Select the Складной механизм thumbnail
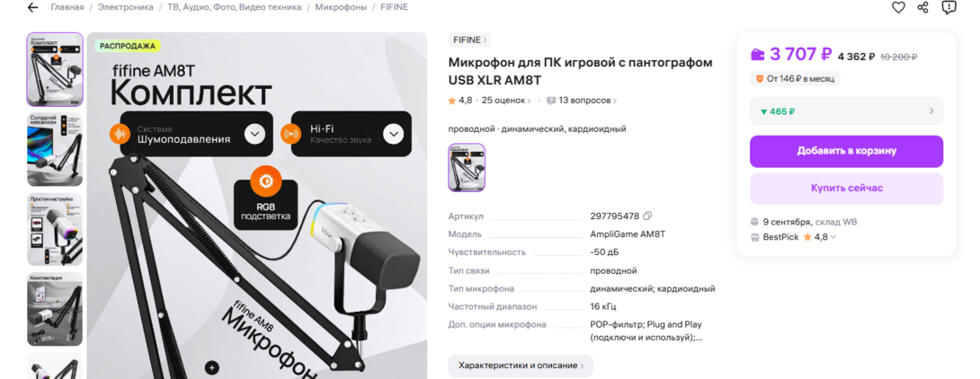This screenshot has height=379, width=980. [x=55, y=149]
